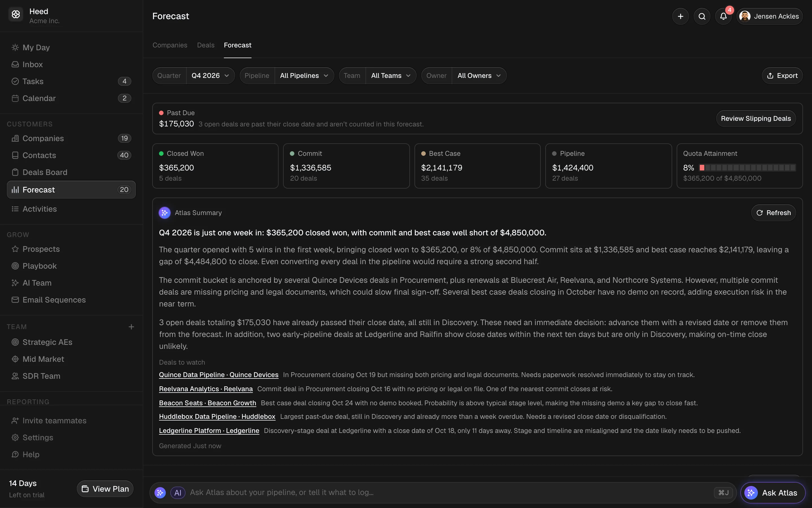This screenshot has height=508, width=812.
Task: Open search with the magnifier icon
Action: tap(701, 16)
